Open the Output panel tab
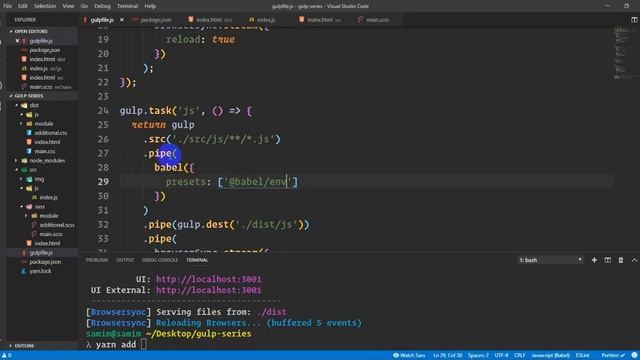 click(125, 260)
